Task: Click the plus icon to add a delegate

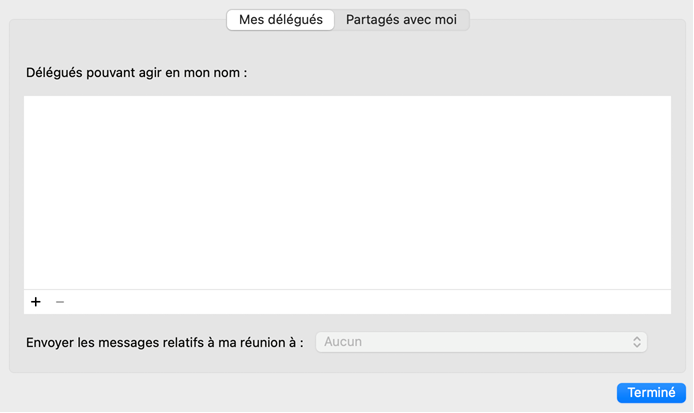Action: 36,302
